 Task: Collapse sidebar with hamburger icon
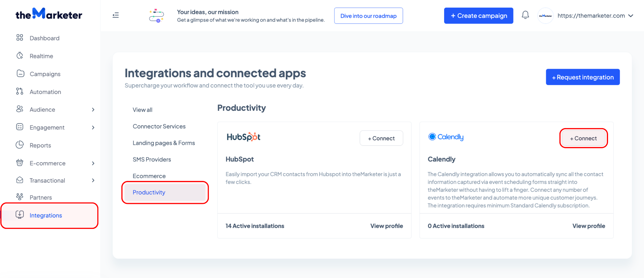click(116, 15)
